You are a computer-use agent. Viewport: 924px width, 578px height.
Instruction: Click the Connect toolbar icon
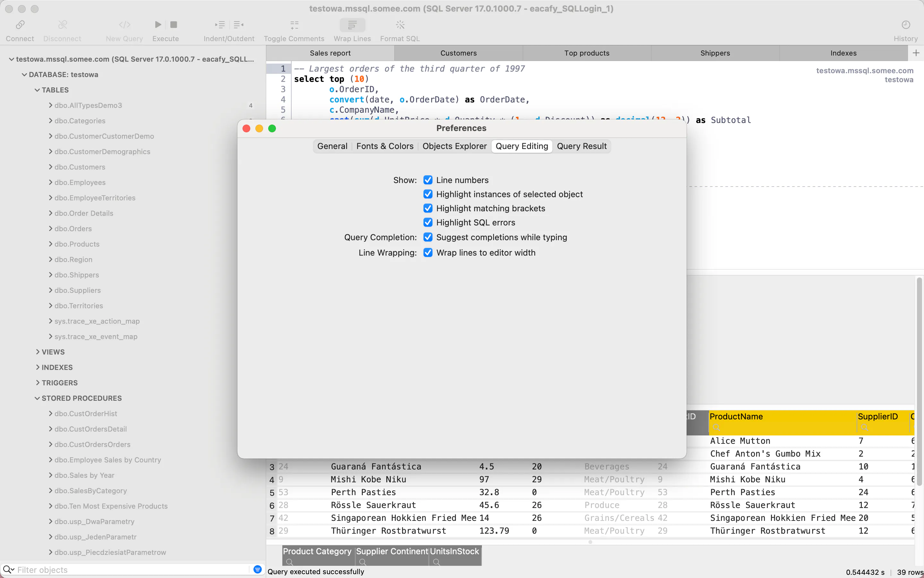click(x=20, y=25)
